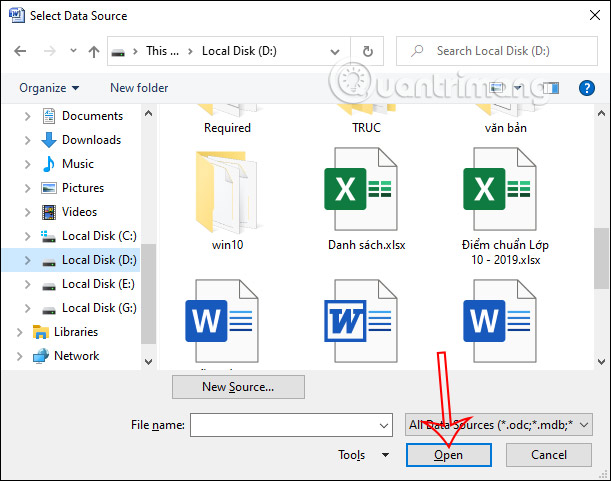Open the File name history dropdown
The width and height of the screenshot is (611, 481).
tap(384, 425)
